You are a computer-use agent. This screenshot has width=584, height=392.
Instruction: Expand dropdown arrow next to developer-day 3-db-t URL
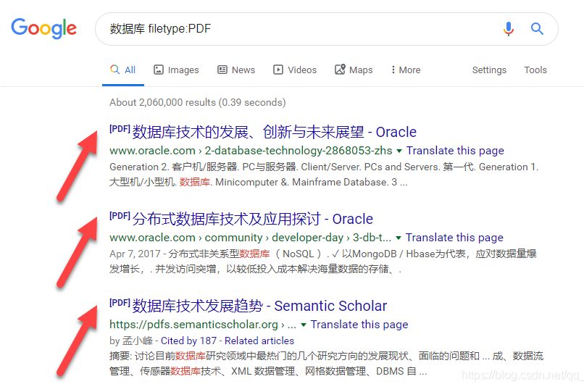coord(399,238)
